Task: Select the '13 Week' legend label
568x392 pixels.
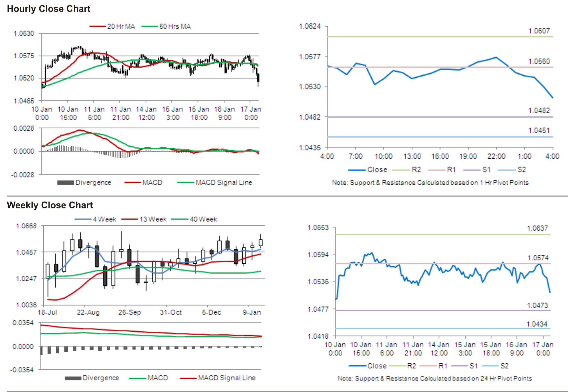Action: point(153,219)
